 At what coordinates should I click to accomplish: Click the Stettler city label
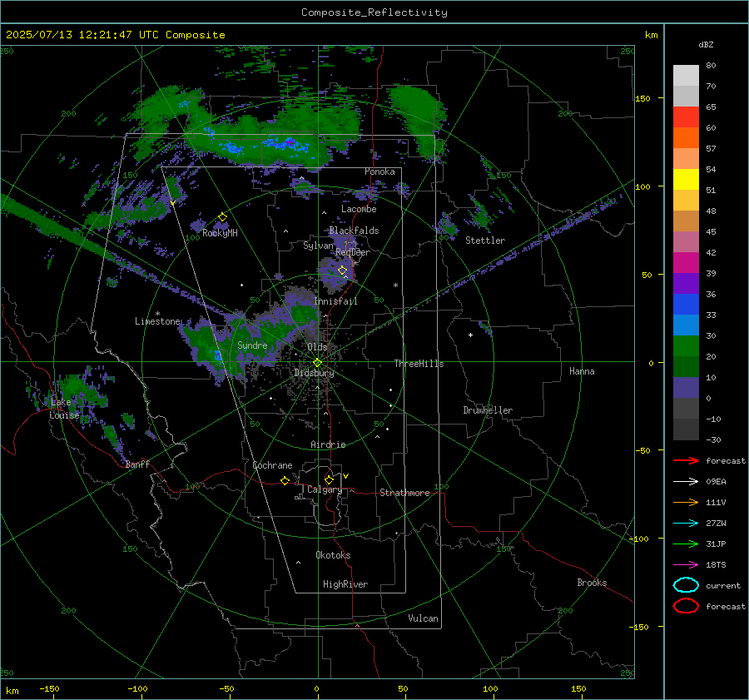485,241
